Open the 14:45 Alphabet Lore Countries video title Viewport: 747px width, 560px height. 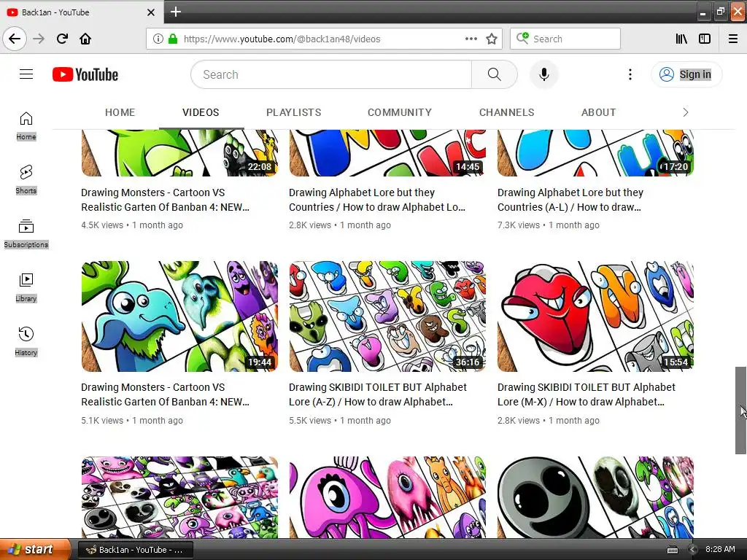coord(377,200)
